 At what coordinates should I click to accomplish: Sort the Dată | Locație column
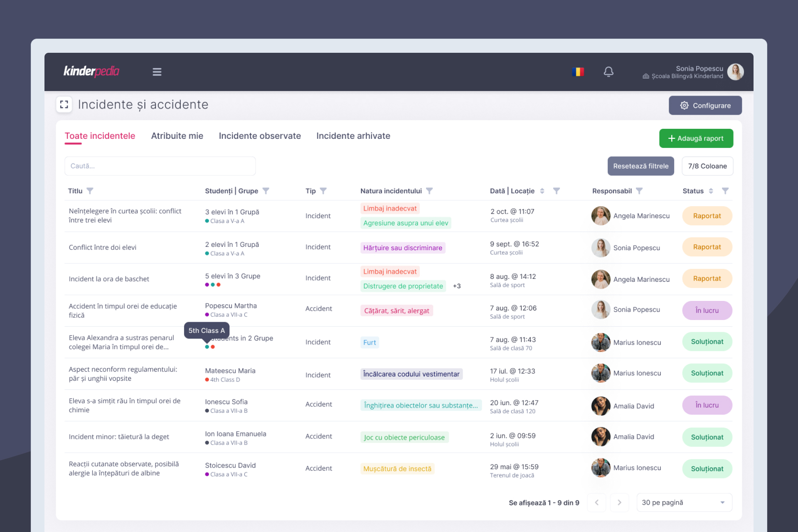point(542,191)
